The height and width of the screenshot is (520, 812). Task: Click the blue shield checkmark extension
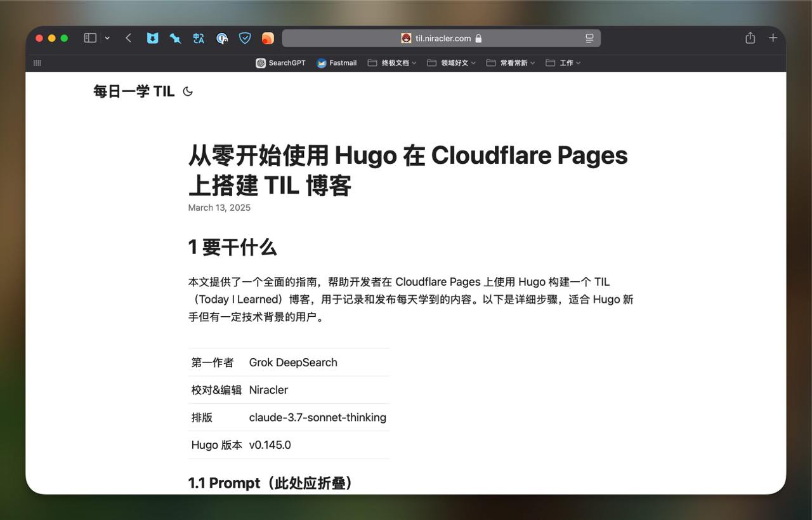point(245,38)
